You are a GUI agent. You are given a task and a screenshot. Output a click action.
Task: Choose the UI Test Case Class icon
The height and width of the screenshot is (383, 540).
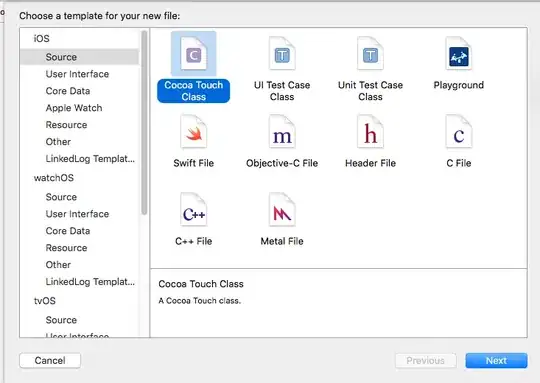point(282,54)
